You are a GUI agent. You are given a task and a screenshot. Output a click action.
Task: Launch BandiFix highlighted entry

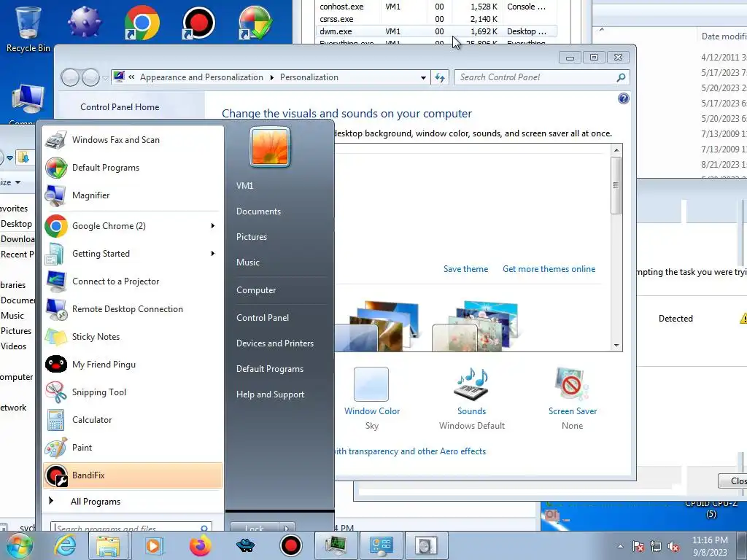[133, 475]
